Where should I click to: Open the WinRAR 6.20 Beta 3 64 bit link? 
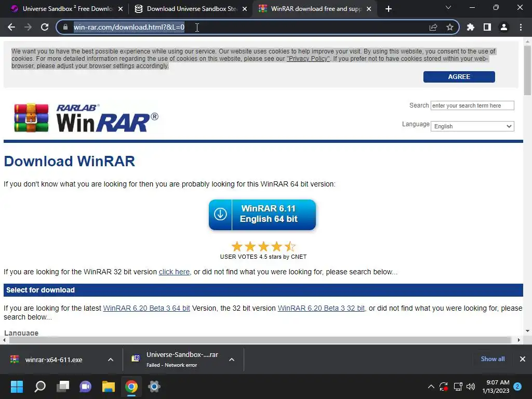146,308
